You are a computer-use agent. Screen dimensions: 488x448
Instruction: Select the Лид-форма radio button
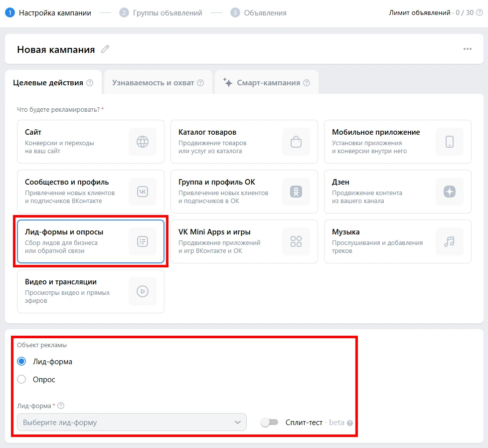point(21,361)
